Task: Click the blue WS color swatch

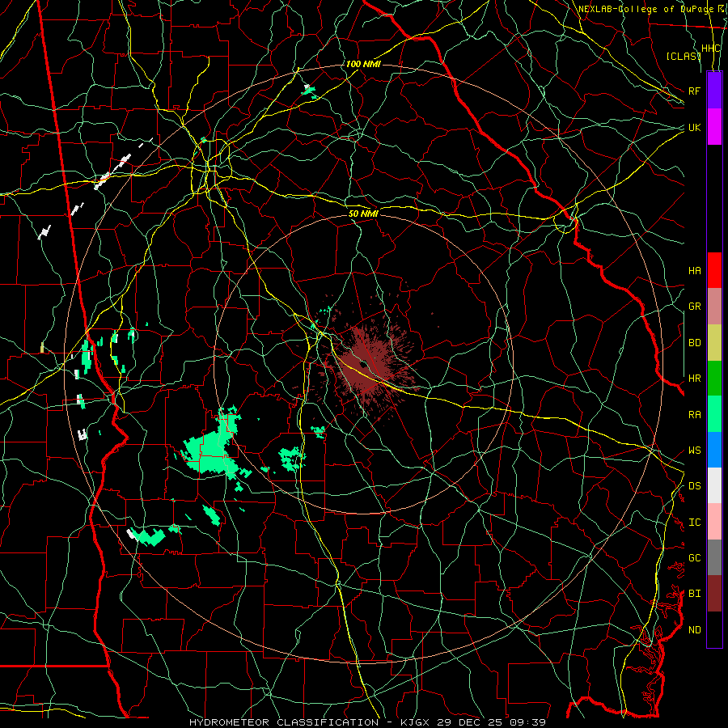Action: click(714, 450)
